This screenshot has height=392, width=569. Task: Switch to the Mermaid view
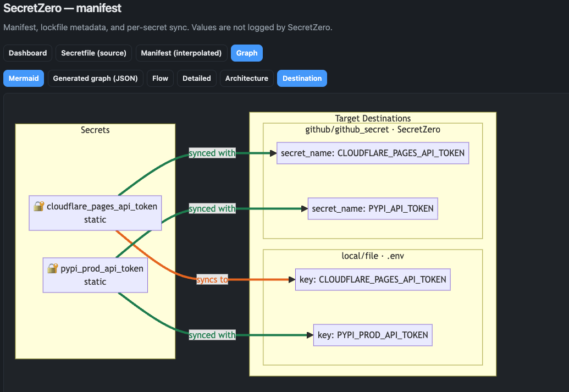click(x=23, y=78)
